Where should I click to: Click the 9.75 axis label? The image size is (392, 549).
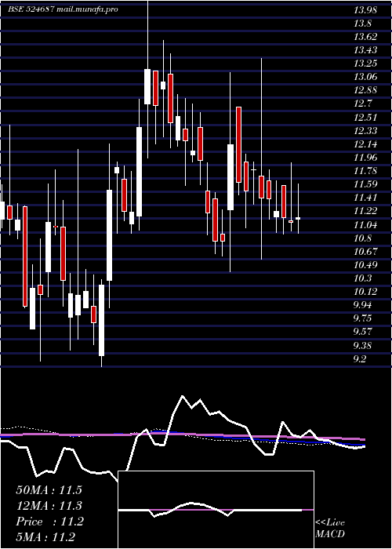point(362,318)
